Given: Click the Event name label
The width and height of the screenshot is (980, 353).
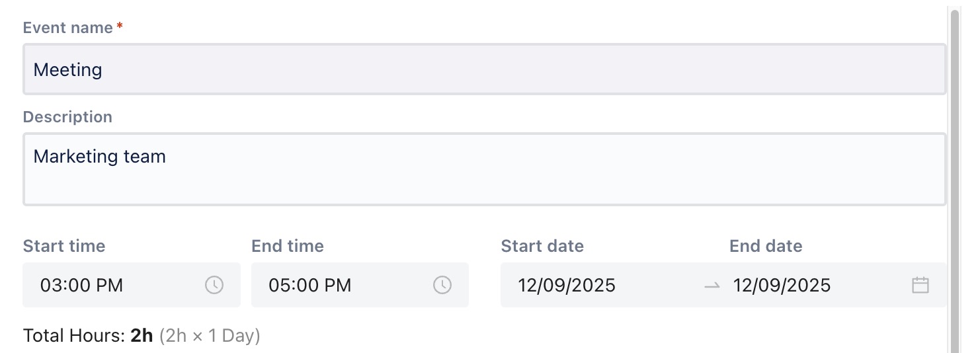Looking at the screenshot, I should (x=67, y=28).
